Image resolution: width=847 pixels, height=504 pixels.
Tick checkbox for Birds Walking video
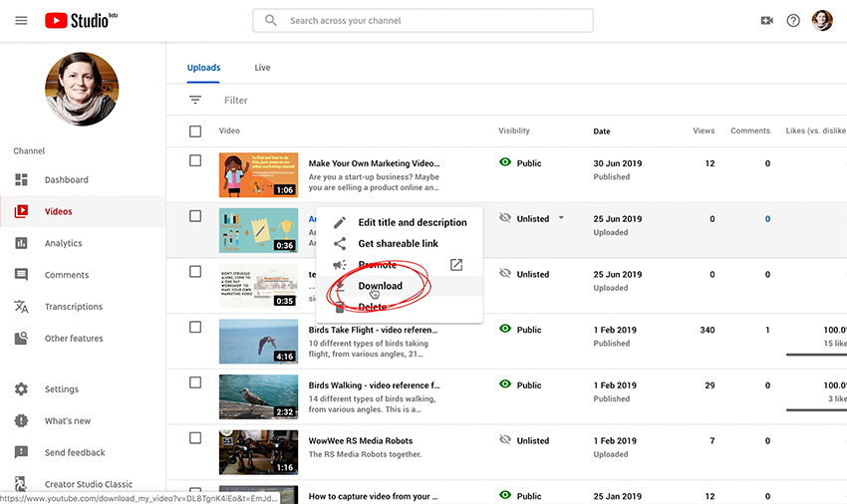pyautogui.click(x=195, y=382)
